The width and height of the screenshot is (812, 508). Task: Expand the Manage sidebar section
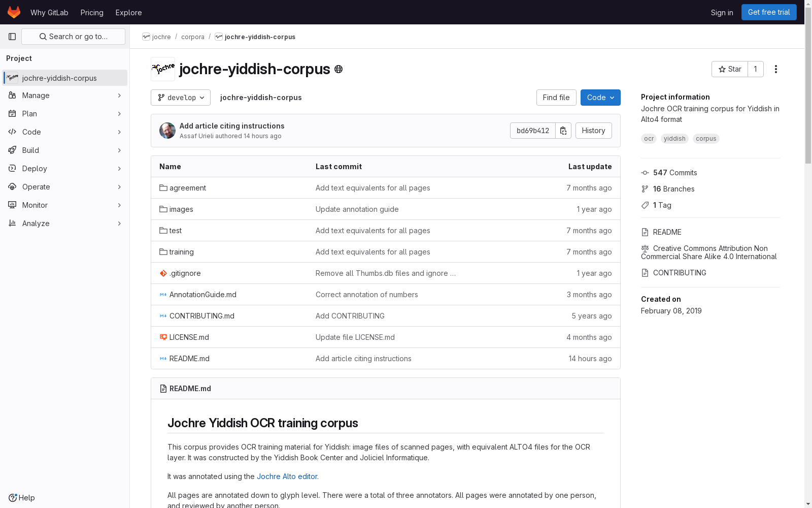[x=64, y=96]
